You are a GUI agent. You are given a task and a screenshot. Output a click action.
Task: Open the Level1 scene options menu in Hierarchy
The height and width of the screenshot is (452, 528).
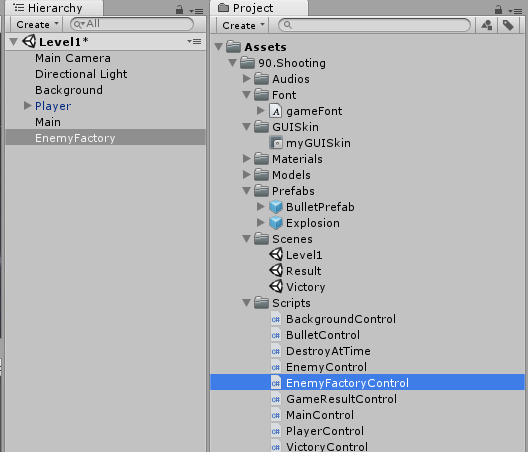pyautogui.click(x=194, y=41)
